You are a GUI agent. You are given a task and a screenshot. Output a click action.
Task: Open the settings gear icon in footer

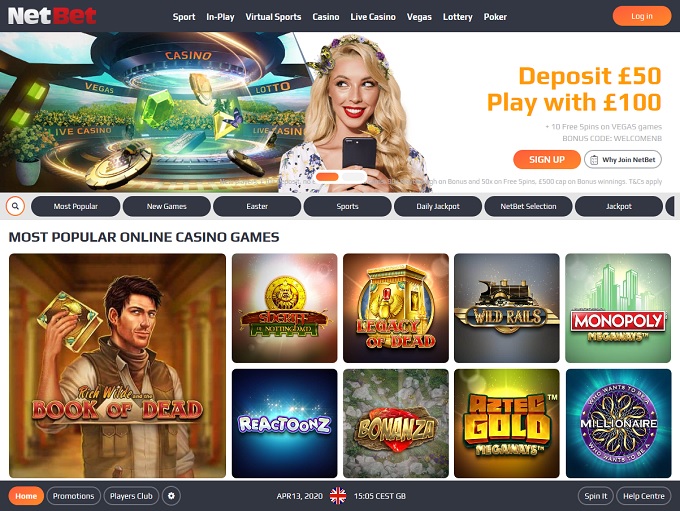(171, 496)
